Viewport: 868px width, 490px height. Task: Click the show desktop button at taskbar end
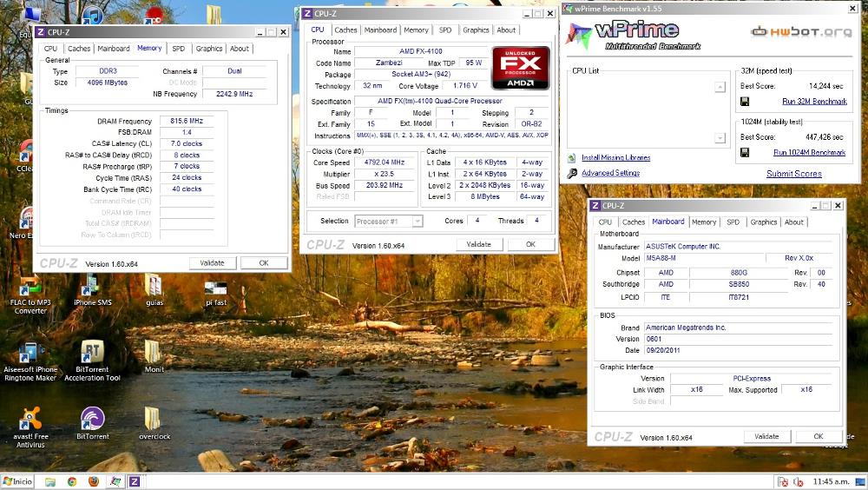pyautogui.click(x=861, y=481)
